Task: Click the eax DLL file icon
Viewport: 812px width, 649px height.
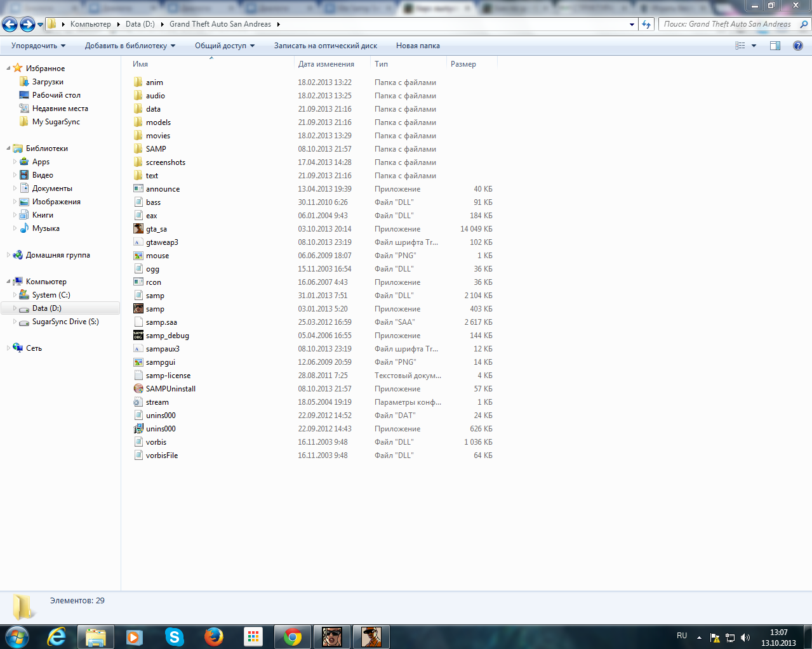Action: point(138,216)
